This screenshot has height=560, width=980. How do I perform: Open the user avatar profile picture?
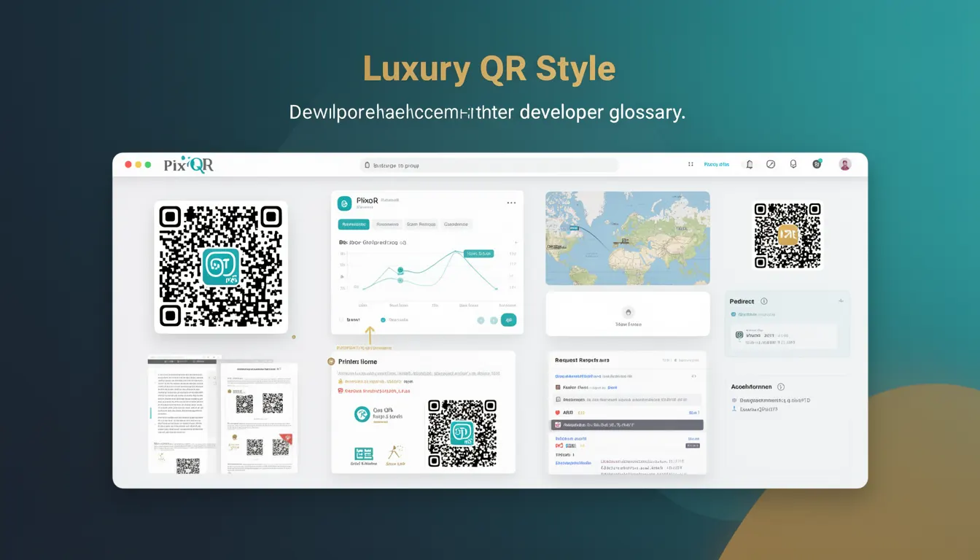click(x=845, y=165)
